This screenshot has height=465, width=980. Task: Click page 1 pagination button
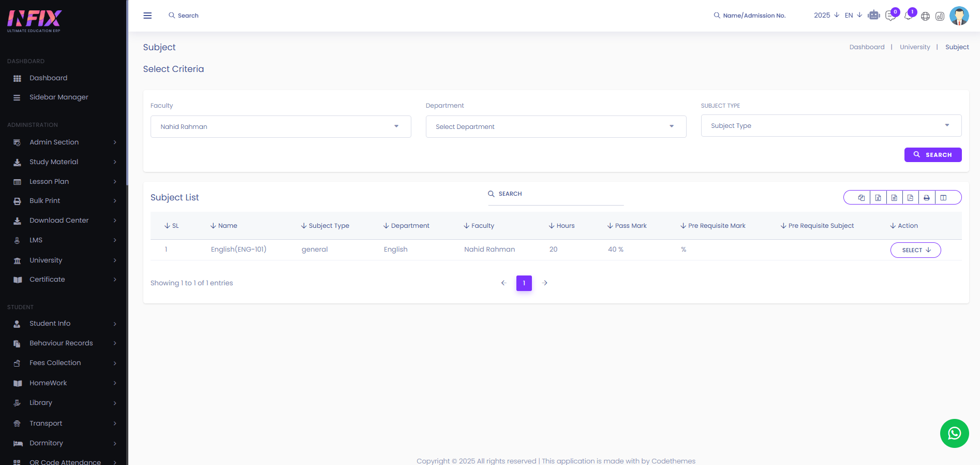click(524, 283)
